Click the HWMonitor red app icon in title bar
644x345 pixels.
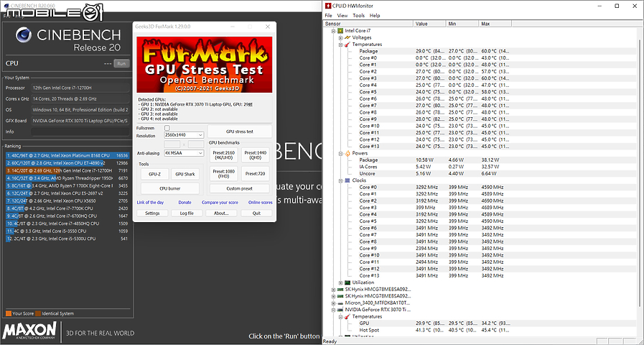328,6
